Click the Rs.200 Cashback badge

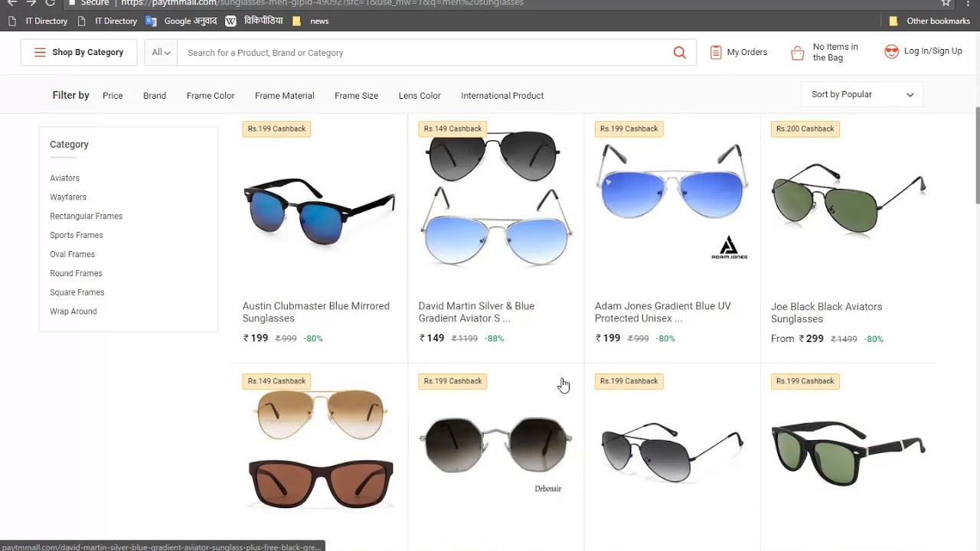pyautogui.click(x=805, y=129)
